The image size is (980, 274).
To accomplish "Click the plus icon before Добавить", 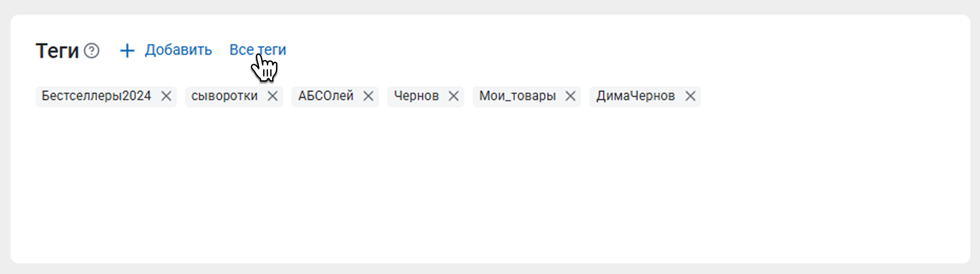I will 127,51.
